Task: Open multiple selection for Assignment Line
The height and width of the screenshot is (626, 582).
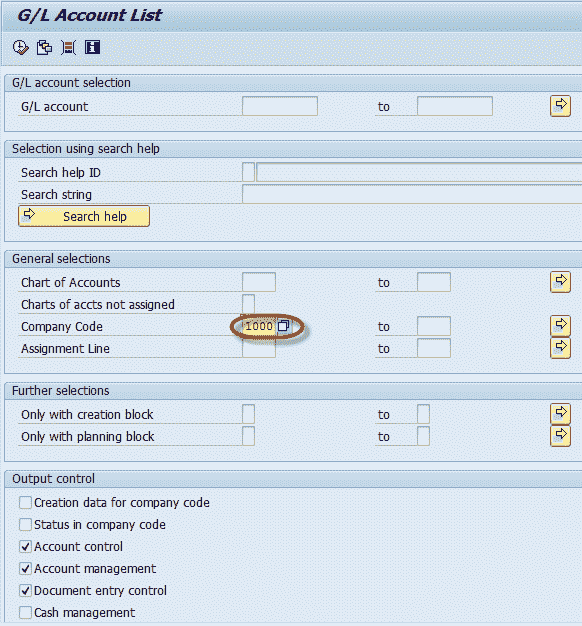Action: pos(560,348)
